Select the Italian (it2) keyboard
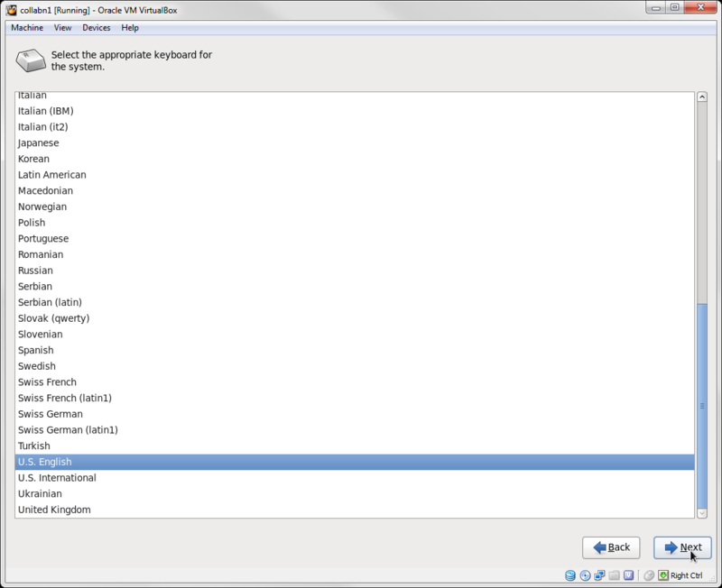The width and height of the screenshot is (722, 588). (355, 127)
